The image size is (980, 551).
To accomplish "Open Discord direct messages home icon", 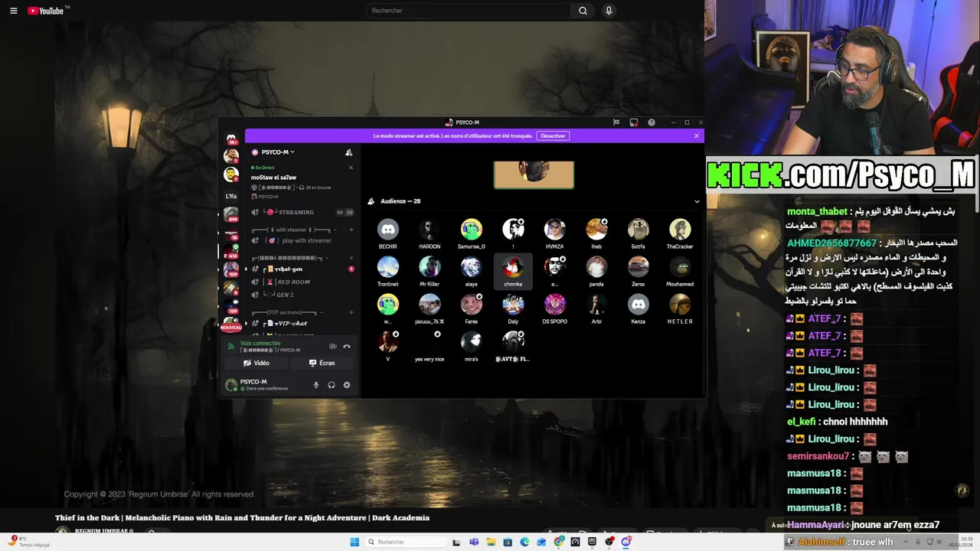I will point(231,138).
